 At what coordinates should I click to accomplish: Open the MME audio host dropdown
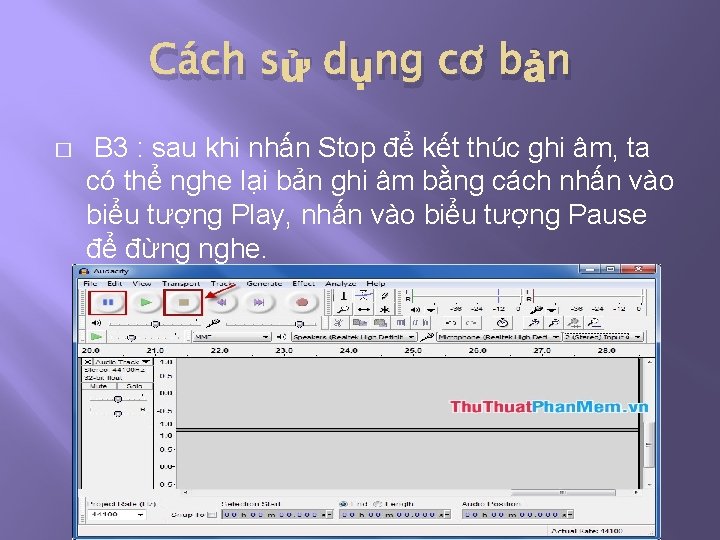coord(231,337)
